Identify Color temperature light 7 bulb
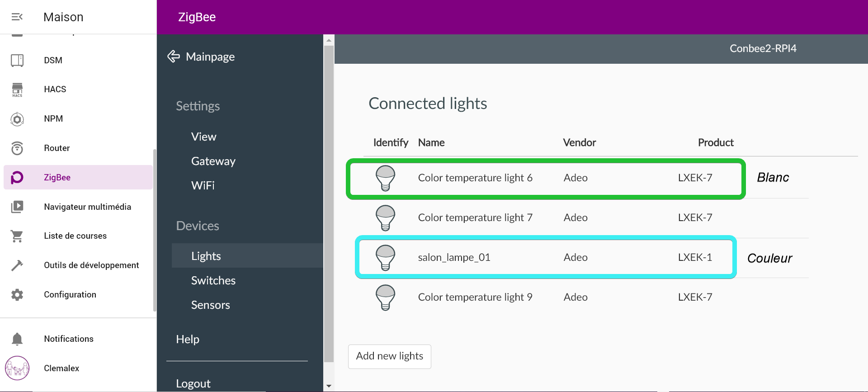This screenshot has width=868, height=392. 386,218
